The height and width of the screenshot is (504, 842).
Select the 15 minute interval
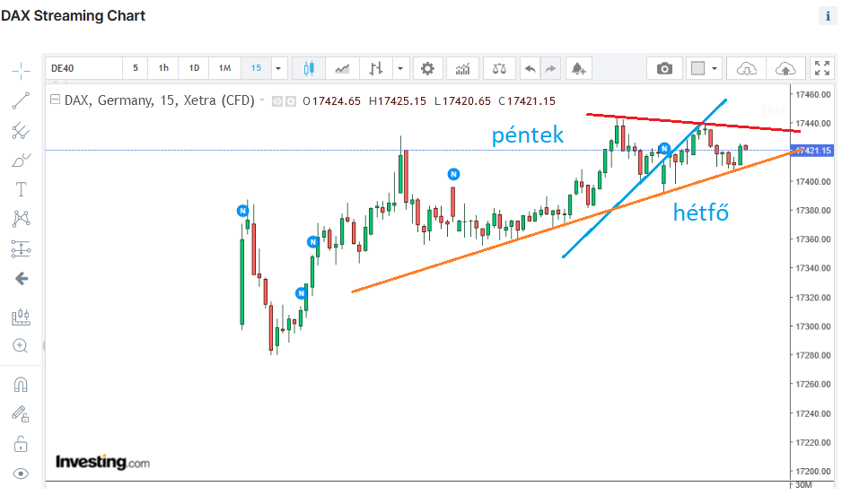point(256,68)
